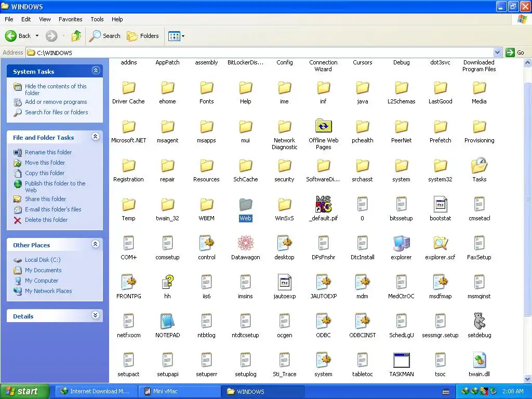Open the Tools menu

(97, 19)
